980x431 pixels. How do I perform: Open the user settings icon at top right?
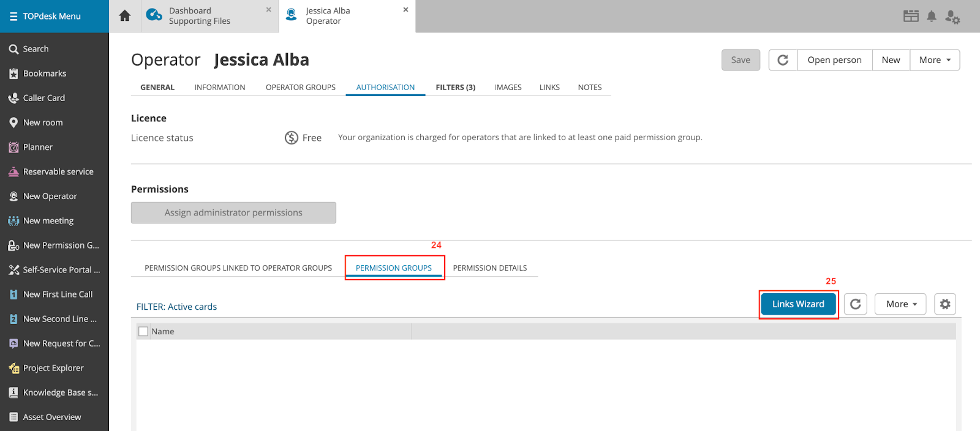(x=952, y=17)
